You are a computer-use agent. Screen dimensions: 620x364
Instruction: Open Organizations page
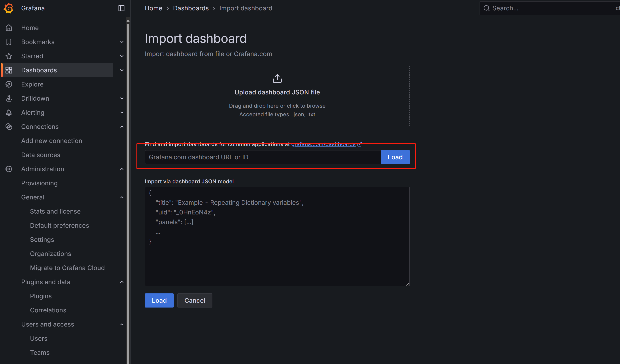50,254
